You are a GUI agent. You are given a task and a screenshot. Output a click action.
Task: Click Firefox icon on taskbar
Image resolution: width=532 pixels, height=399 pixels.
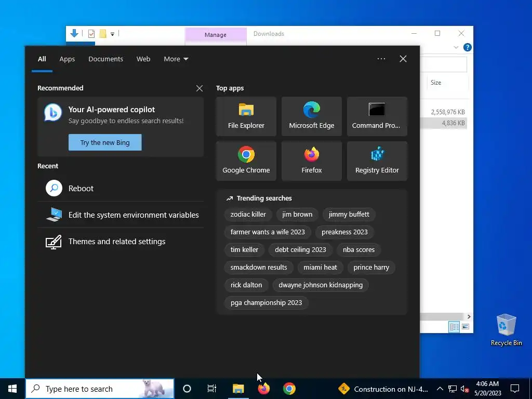tap(263, 389)
